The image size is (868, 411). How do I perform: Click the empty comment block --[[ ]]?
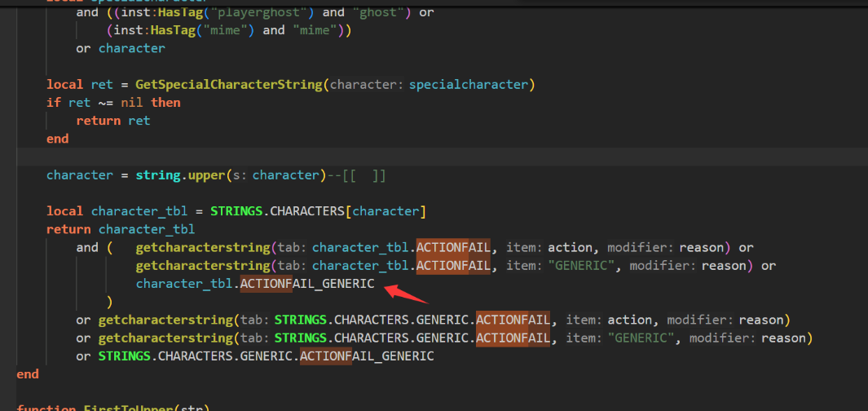pos(366,175)
